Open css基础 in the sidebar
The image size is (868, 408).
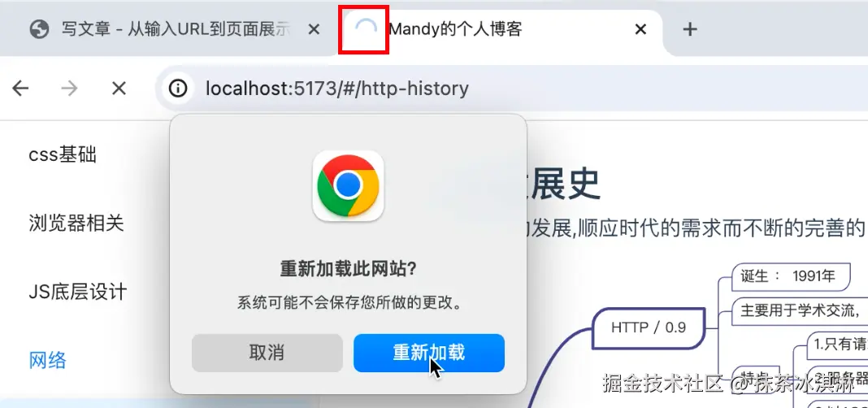pos(63,155)
